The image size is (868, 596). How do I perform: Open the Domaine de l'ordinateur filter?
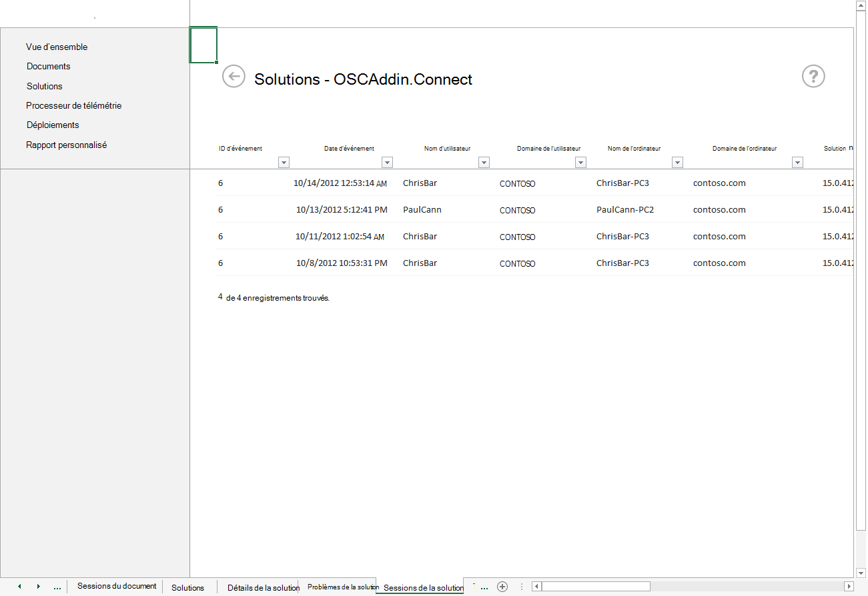797,162
